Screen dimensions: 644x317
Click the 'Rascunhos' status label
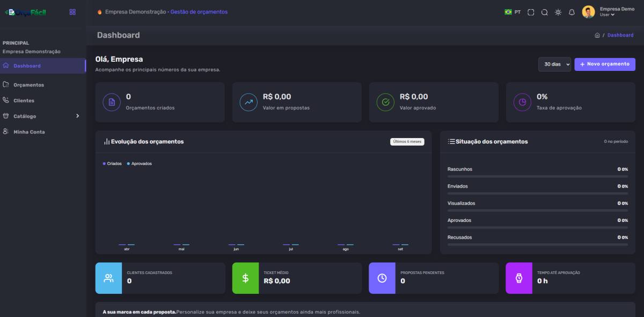click(x=460, y=169)
